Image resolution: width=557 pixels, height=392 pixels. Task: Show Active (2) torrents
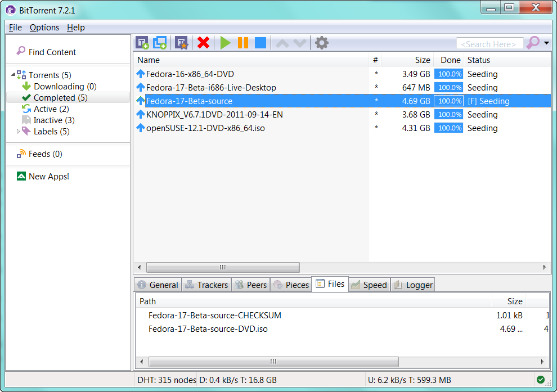(x=51, y=109)
